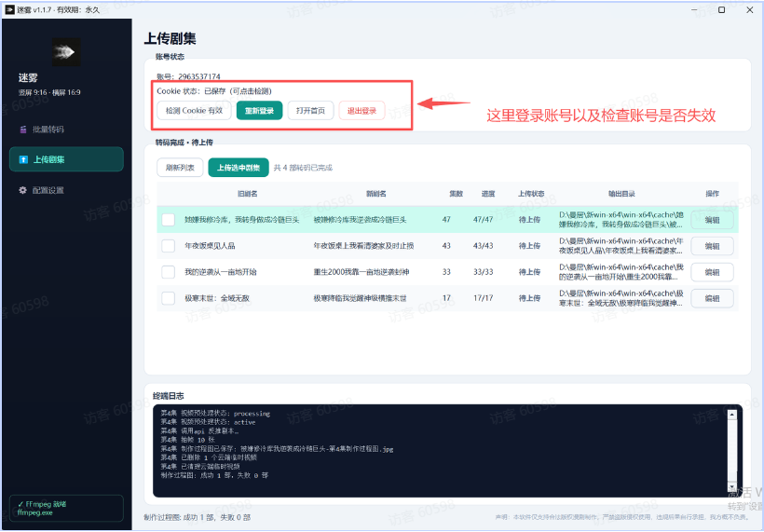The width and height of the screenshot is (764, 532).
Task: Minimize the 迷雾 window
Action: 694,9
